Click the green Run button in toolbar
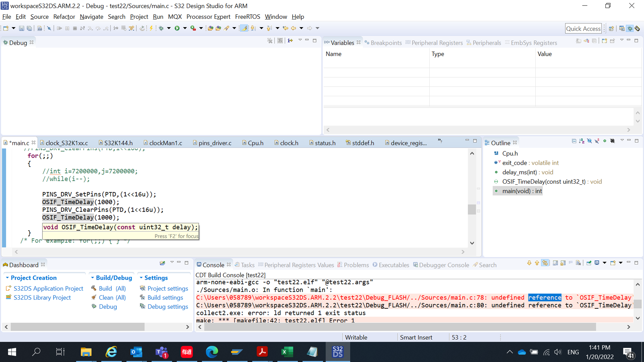The height and width of the screenshot is (362, 644). pyautogui.click(x=177, y=28)
